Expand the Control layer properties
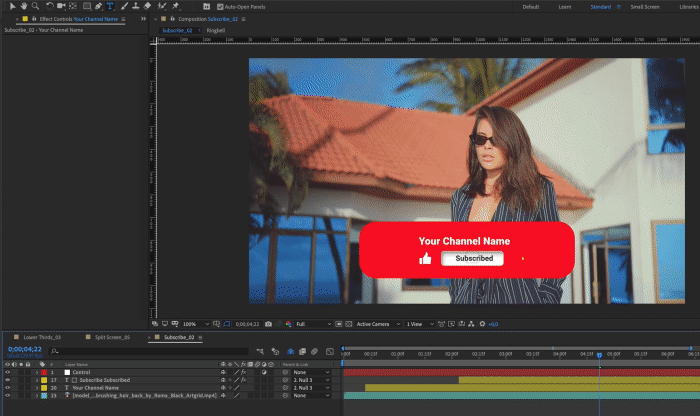The width and height of the screenshot is (700, 416). tap(37, 372)
